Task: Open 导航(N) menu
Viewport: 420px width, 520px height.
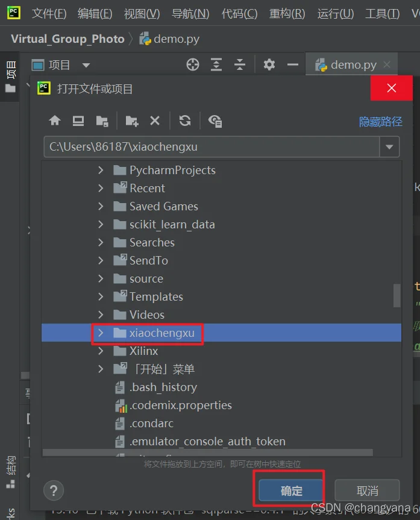Action: click(x=190, y=14)
